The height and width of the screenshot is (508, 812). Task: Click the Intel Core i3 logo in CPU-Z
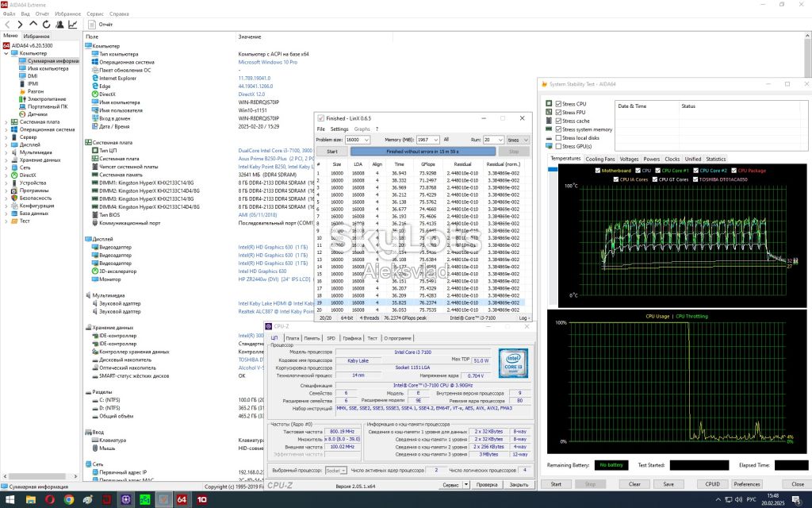(x=513, y=363)
